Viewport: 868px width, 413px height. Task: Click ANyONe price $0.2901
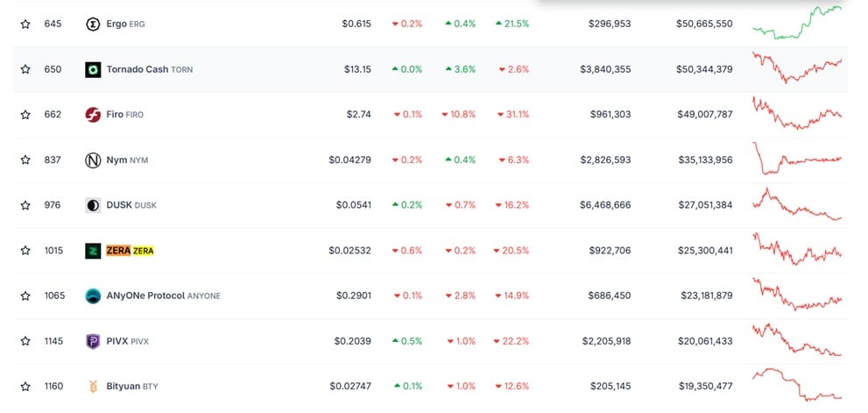click(354, 296)
